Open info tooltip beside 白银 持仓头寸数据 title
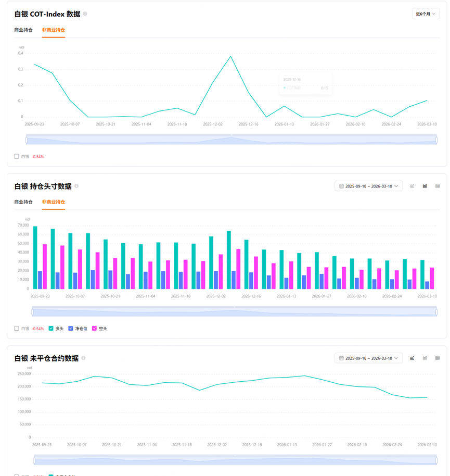The height and width of the screenshot is (476, 450). tap(76, 186)
